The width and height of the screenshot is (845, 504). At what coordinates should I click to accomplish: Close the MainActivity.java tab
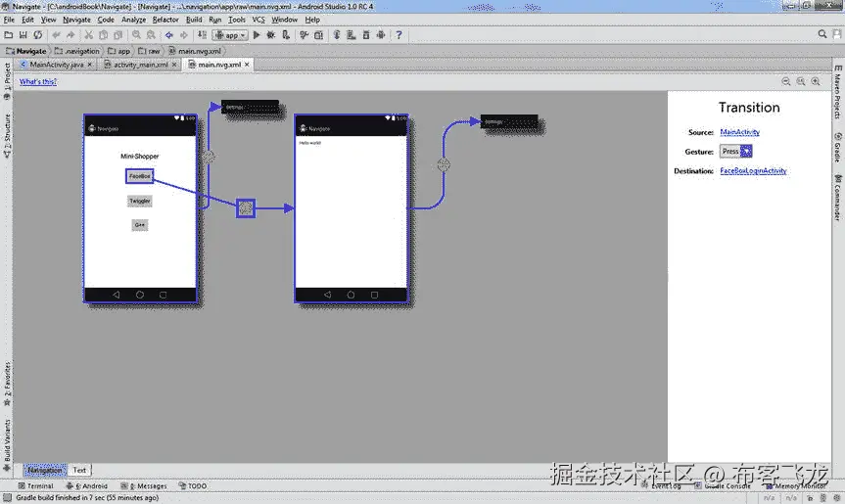90,65
